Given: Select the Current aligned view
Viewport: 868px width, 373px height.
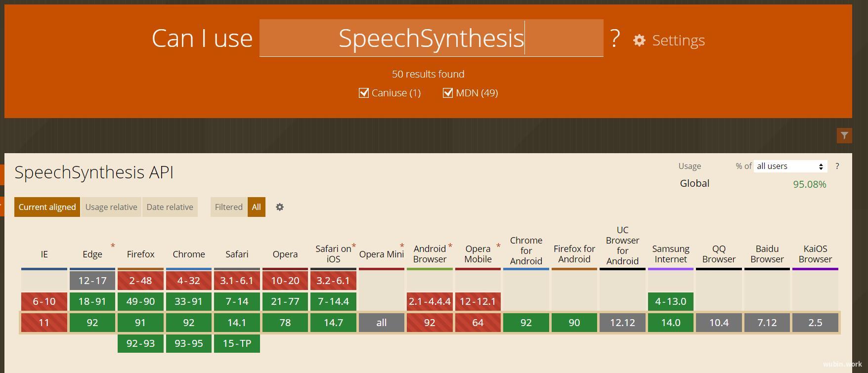Looking at the screenshot, I should pos(47,207).
